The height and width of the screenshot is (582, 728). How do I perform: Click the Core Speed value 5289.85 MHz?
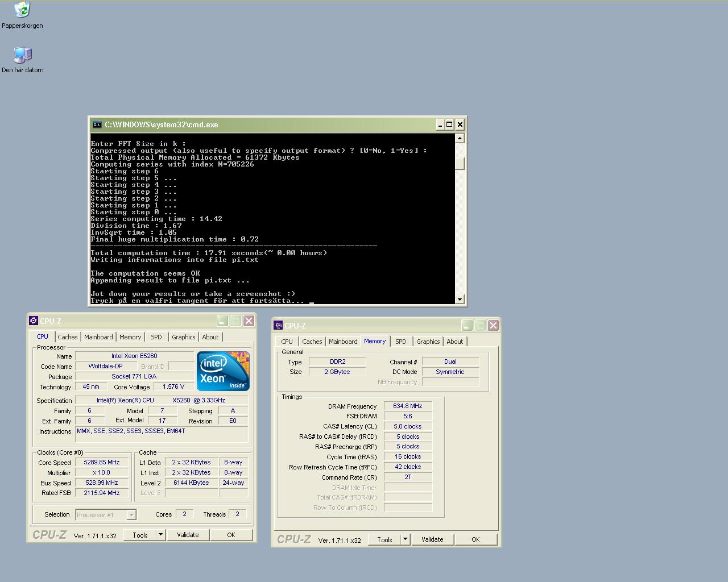pos(102,463)
